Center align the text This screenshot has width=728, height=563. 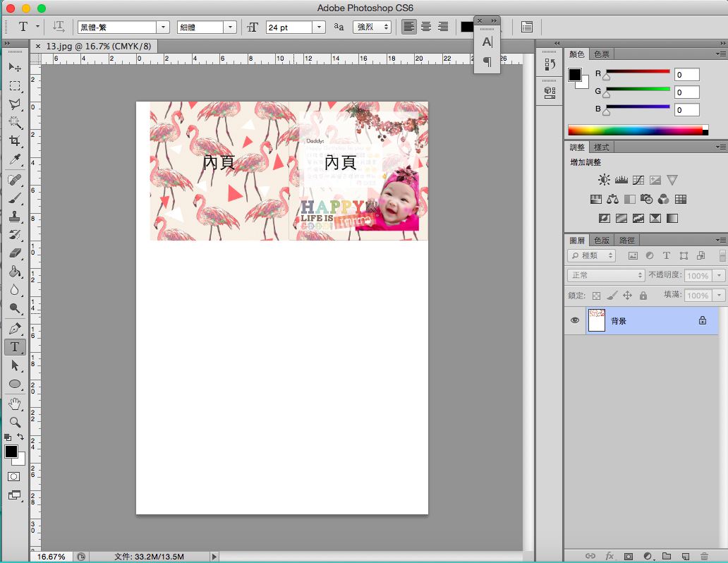[426, 27]
